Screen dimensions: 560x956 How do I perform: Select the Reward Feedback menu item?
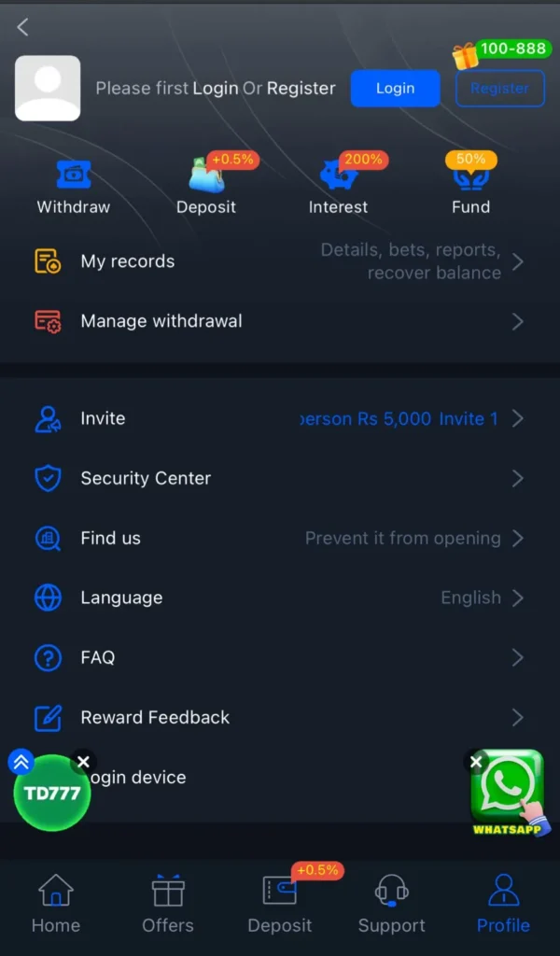point(155,717)
